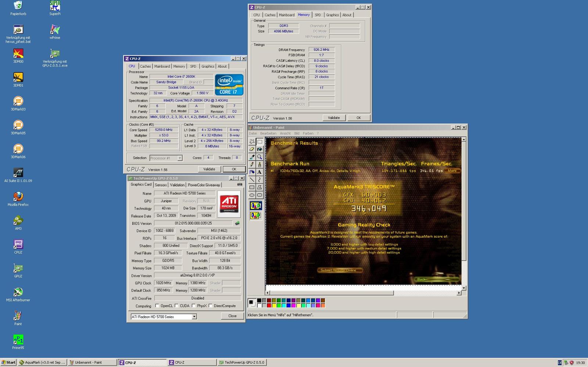Image resolution: width=588 pixels, height=367 pixels.
Task: Switch to PowerColor Giveaway tab in GPU-Z
Action: point(204,185)
